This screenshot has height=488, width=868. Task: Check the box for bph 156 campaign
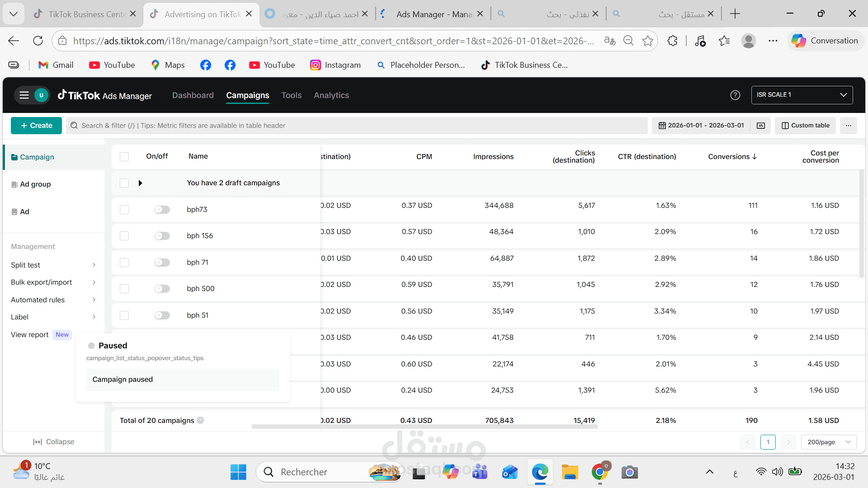pyautogui.click(x=124, y=236)
